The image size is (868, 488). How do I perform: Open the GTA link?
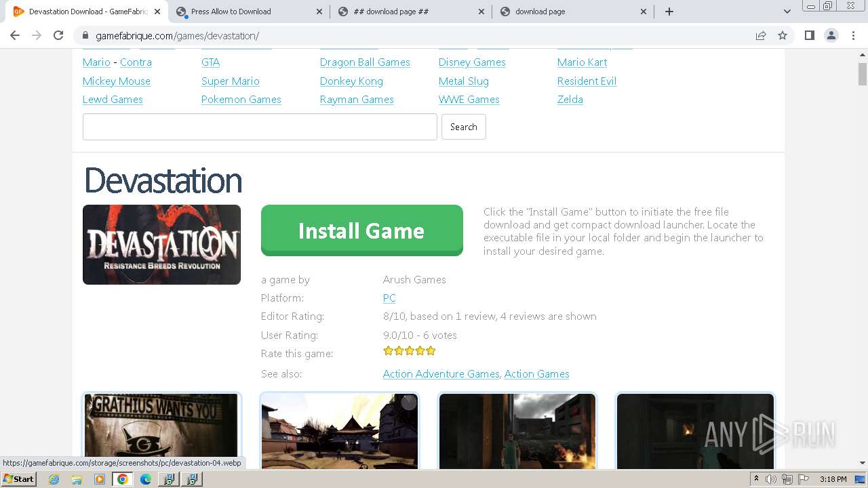point(211,62)
